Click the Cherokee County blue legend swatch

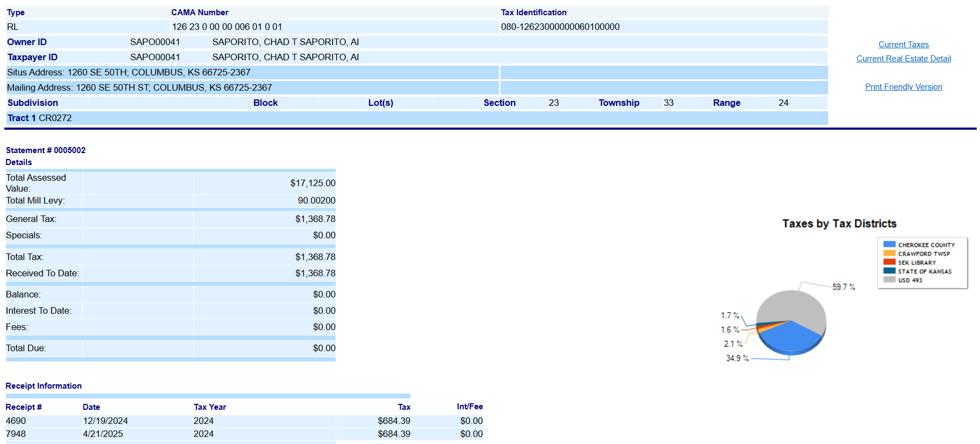(x=889, y=245)
